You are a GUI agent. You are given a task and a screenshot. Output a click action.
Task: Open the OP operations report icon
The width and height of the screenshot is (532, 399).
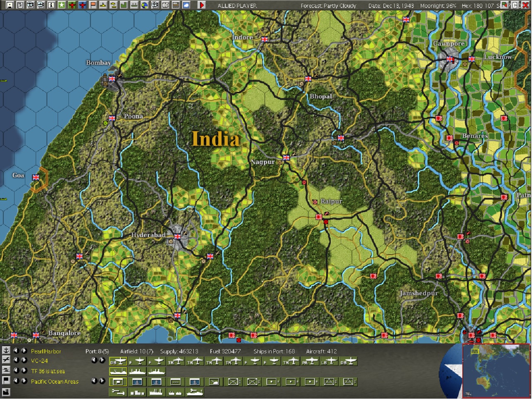(165, 5)
